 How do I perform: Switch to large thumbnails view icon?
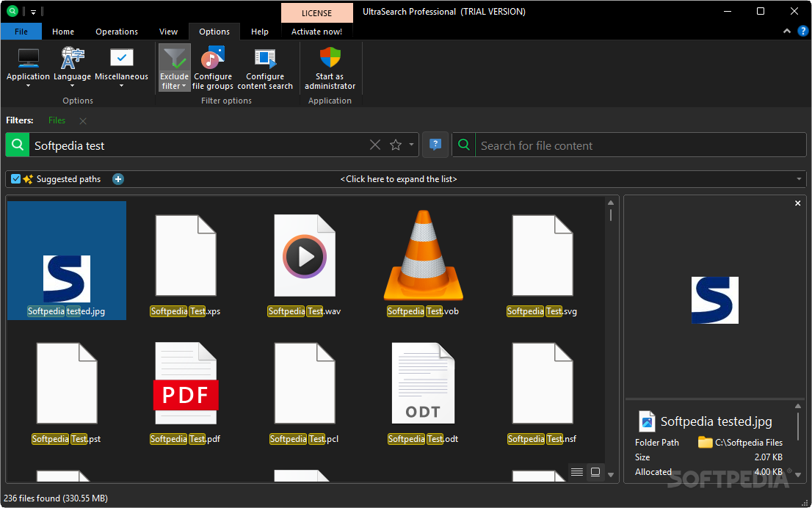[595, 472]
